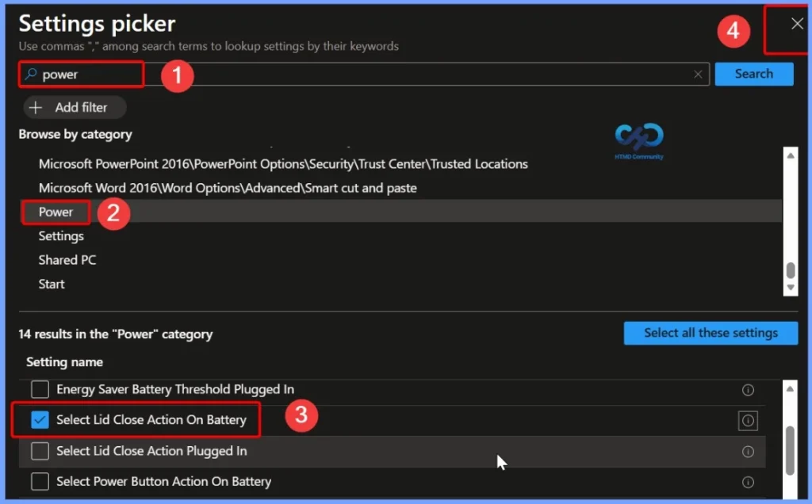Click the plus icon beside Add filter
This screenshot has height=504, width=812.
[37, 107]
